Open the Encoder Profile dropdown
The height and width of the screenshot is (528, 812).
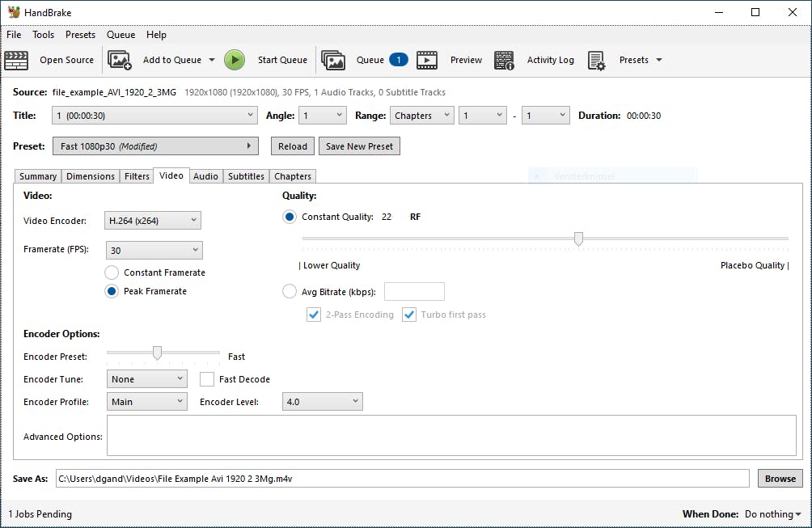pyautogui.click(x=147, y=402)
